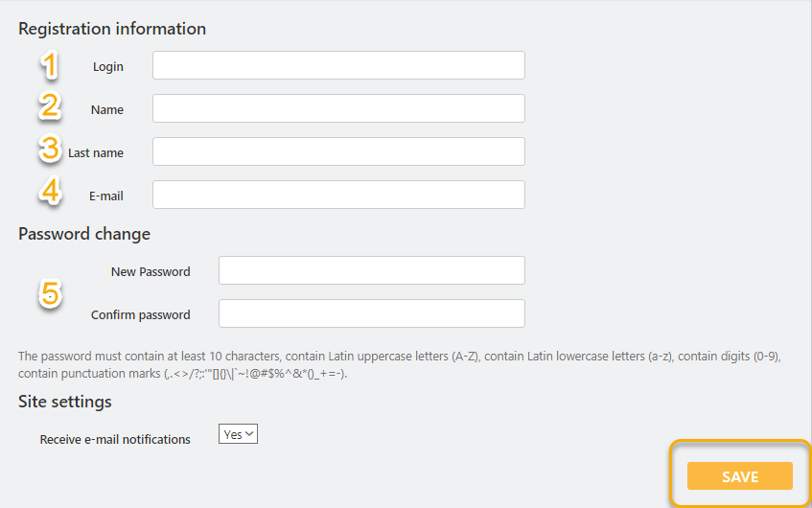812x508 pixels.
Task: Focus the New Password field
Action: coord(371,270)
